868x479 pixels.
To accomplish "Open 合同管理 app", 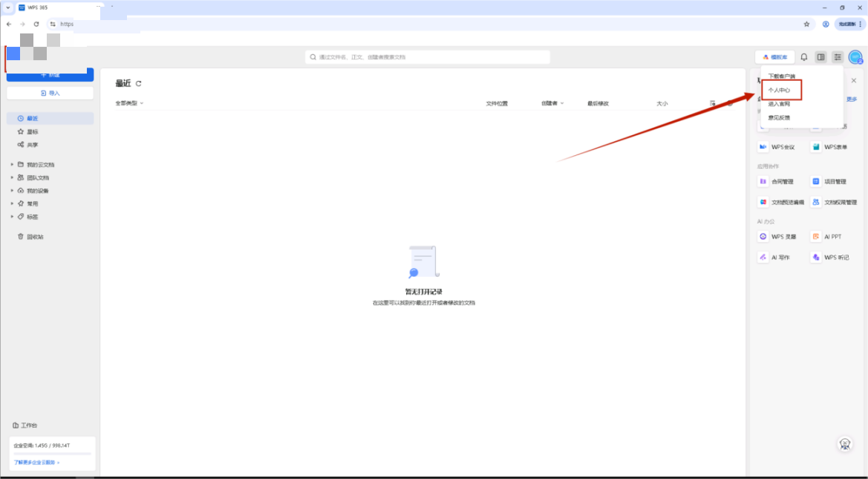I will (776, 182).
